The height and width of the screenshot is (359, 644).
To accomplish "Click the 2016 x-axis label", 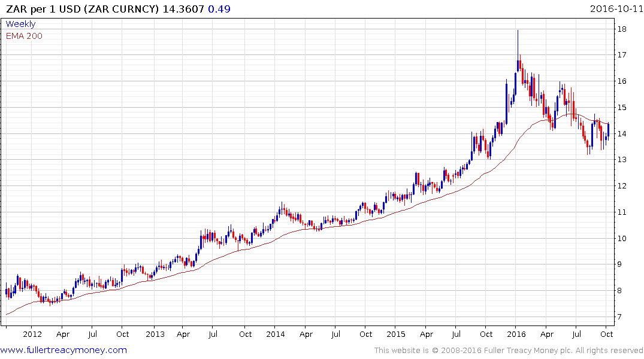I will click(516, 334).
